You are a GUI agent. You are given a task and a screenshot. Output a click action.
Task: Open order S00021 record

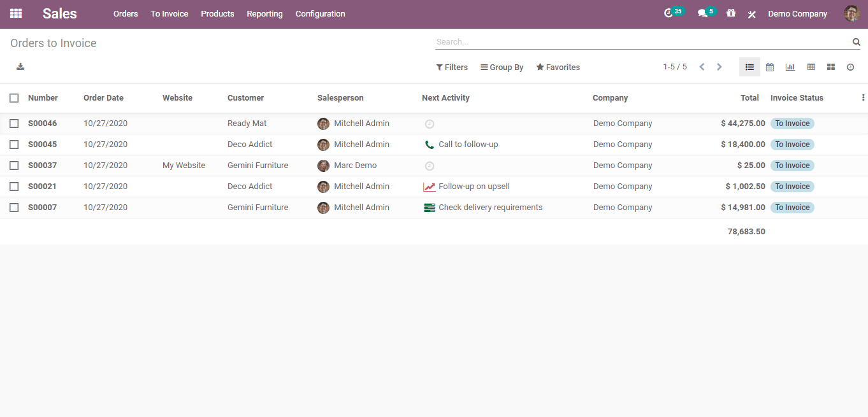(42, 187)
